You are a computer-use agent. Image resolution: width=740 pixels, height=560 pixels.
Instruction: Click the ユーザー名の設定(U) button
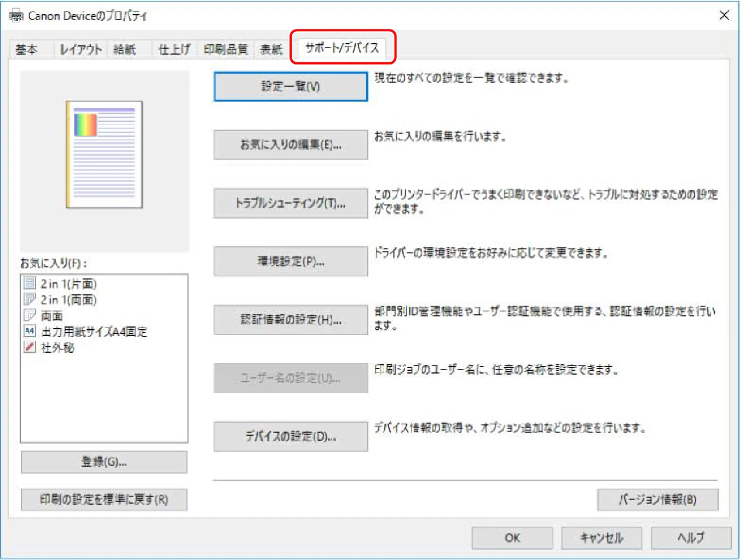[291, 378]
